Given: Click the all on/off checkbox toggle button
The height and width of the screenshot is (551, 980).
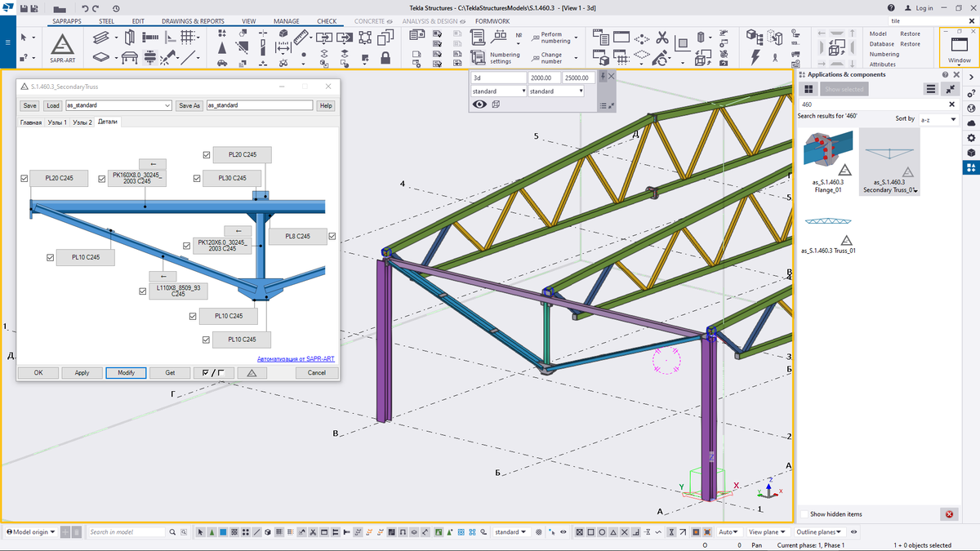Looking at the screenshot, I should point(213,373).
